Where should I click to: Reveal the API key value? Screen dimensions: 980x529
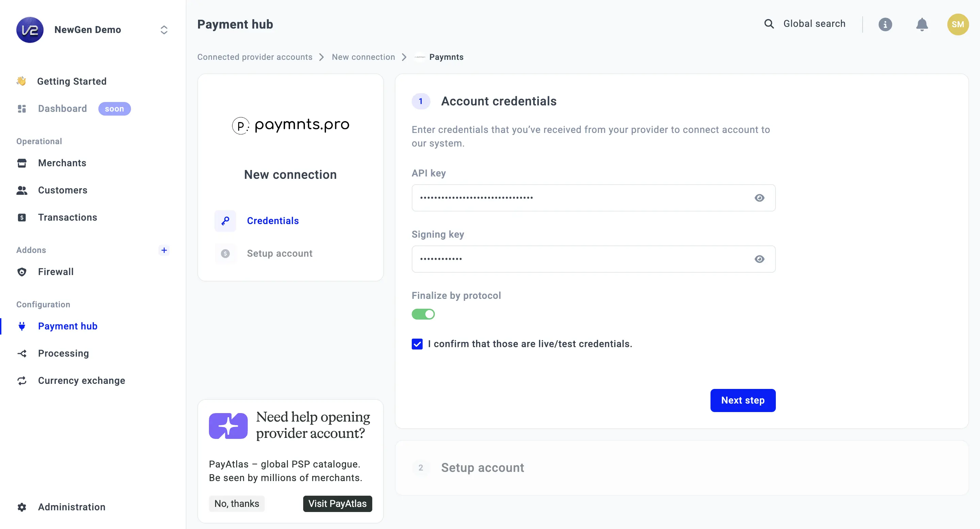coord(759,198)
